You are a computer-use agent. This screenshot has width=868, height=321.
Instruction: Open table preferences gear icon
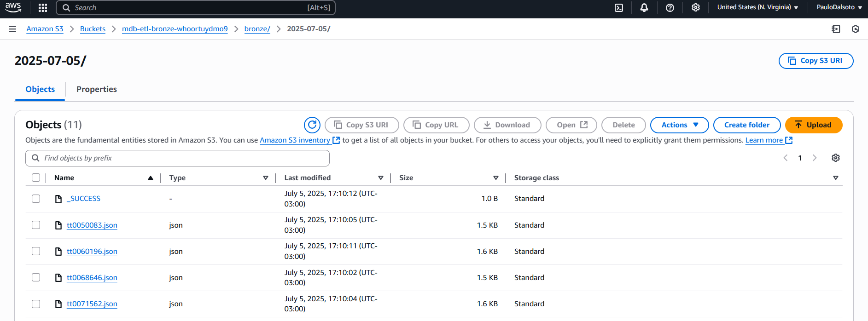click(x=836, y=158)
